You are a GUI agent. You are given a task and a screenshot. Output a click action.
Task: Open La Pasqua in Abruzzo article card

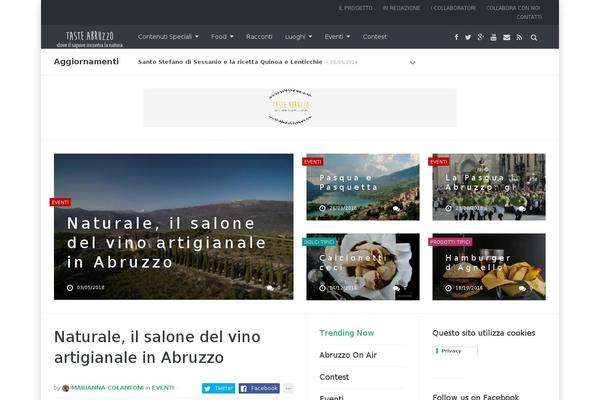click(489, 187)
